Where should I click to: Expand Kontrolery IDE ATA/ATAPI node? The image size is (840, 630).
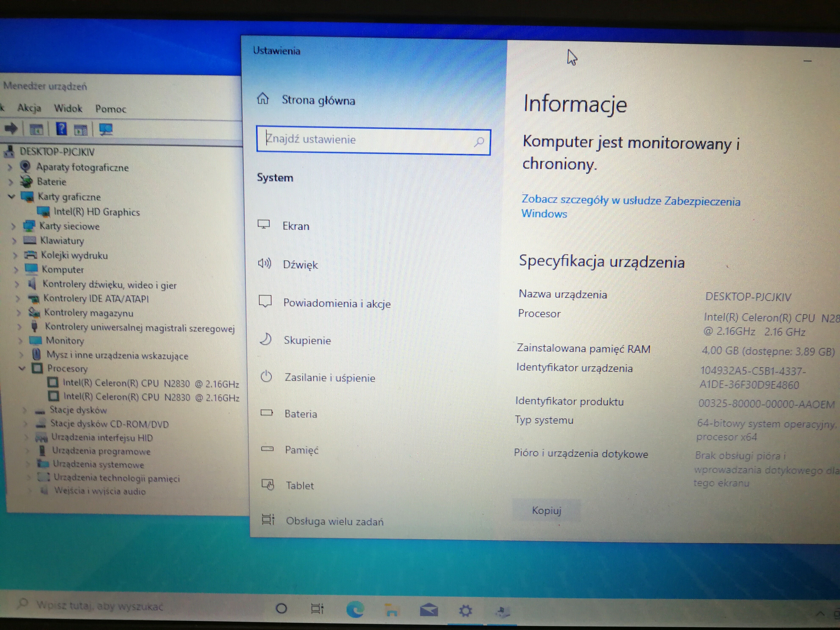point(18,298)
